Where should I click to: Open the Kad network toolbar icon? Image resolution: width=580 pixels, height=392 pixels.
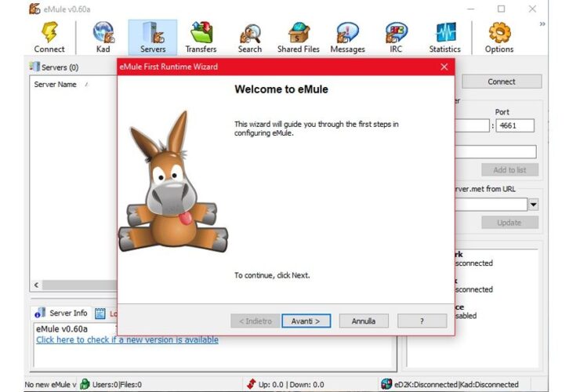click(103, 32)
